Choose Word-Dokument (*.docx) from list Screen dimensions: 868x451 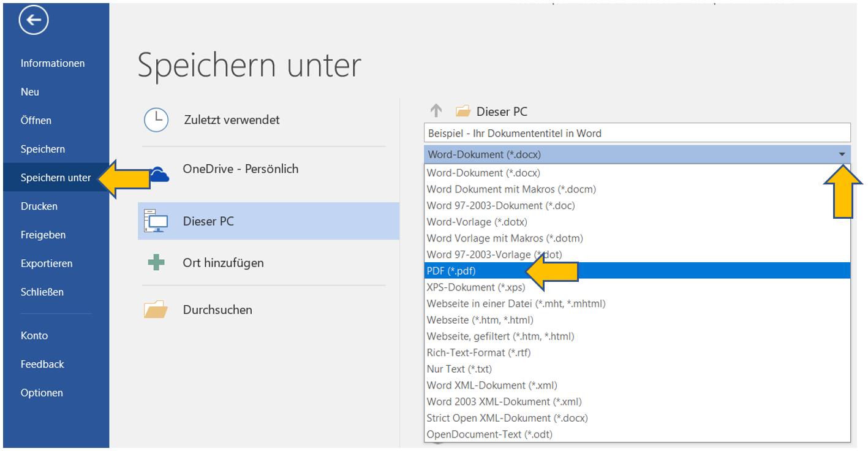click(637, 173)
